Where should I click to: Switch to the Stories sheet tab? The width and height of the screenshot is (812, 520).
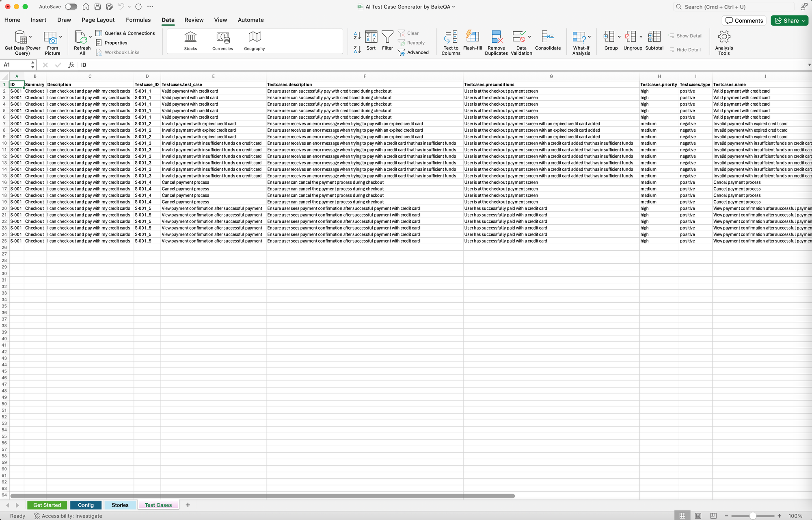pos(120,505)
